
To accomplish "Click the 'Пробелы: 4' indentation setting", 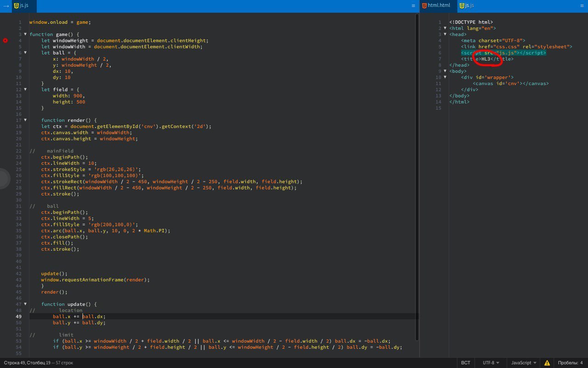I will pyautogui.click(x=570, y=363).
